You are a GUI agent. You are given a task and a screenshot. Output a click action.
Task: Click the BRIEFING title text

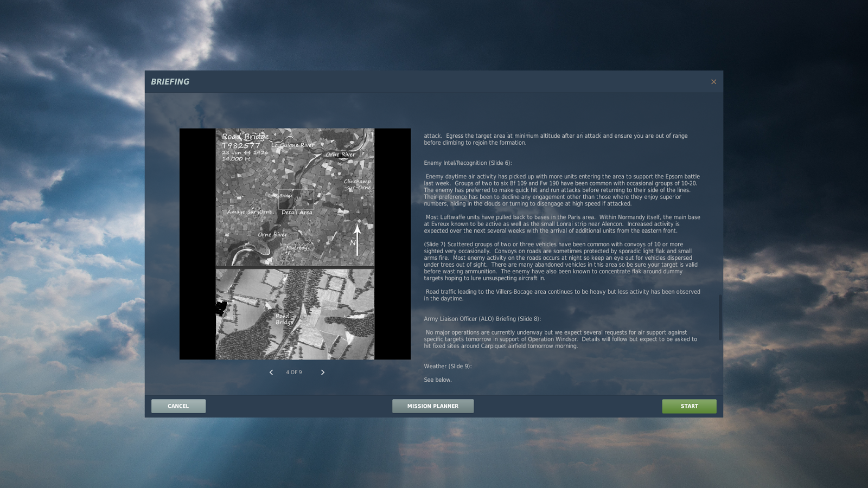pyautogui.click(x=170, y=82)
